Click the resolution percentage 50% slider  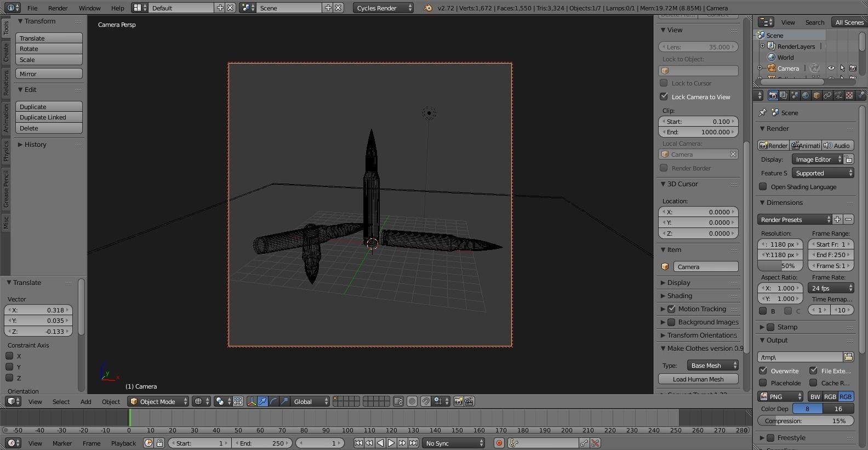(780, 266)
